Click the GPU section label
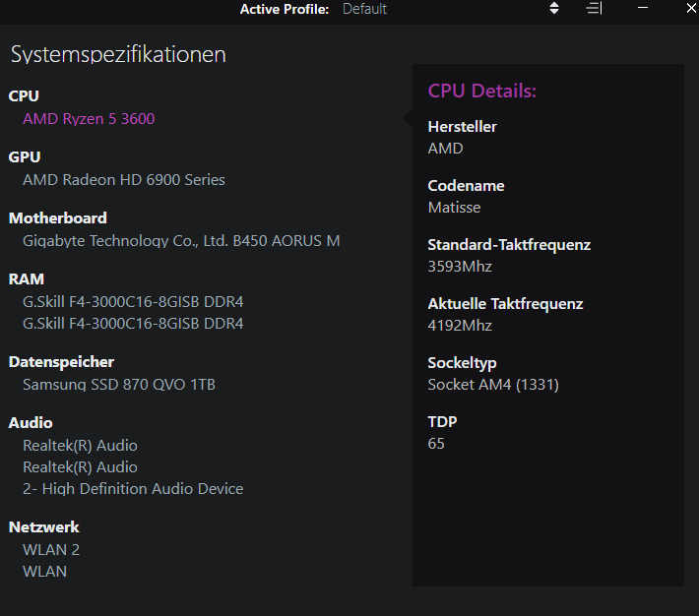This screenshot has height=616, width=699. pos(25,156)
